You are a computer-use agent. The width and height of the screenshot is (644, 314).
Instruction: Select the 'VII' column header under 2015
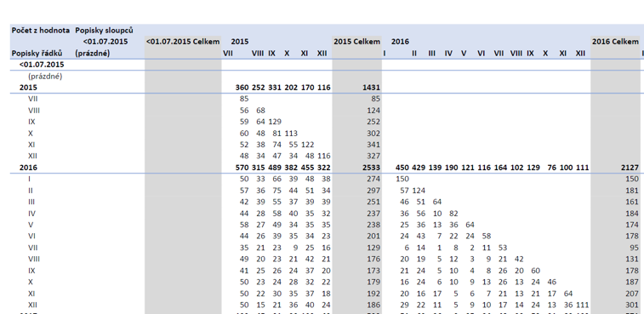pos(227,54)
